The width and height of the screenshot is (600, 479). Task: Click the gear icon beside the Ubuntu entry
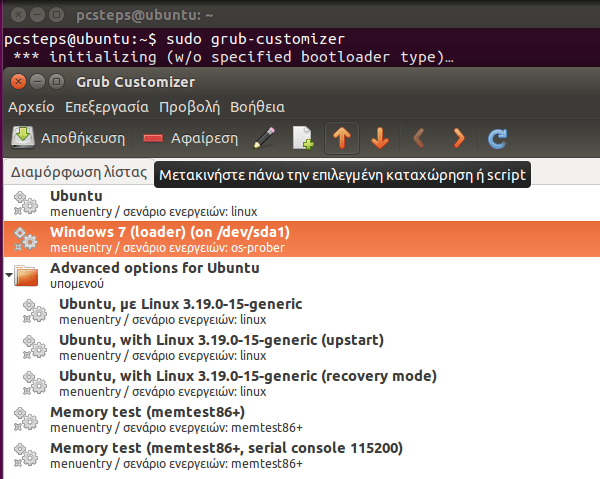[x=26, y=203]
